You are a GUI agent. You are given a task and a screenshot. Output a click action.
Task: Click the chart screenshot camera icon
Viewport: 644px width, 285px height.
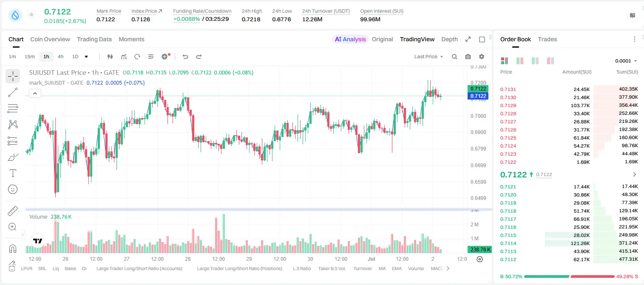coord(468,57)
